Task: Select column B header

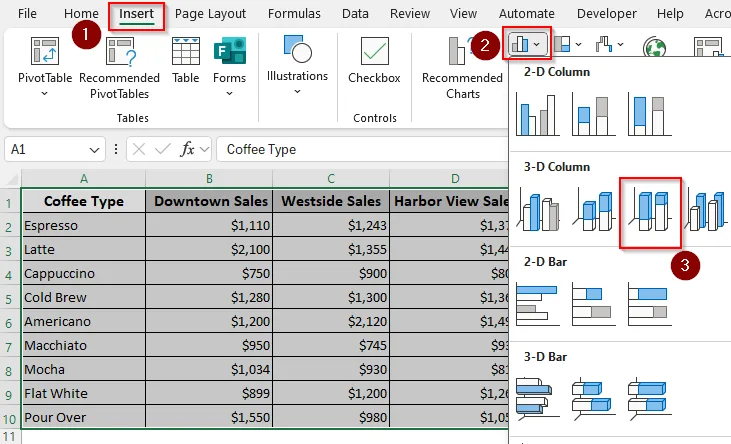Action: click(x=209, y=179)
